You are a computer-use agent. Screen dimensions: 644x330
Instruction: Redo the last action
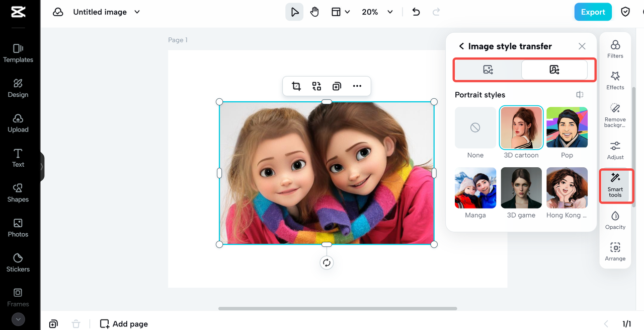(436, 12)
